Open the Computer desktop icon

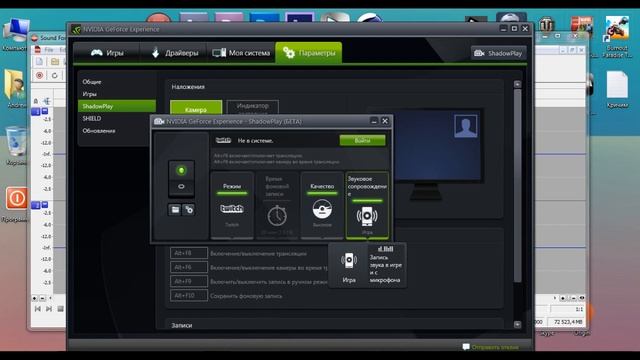(16, 31)
